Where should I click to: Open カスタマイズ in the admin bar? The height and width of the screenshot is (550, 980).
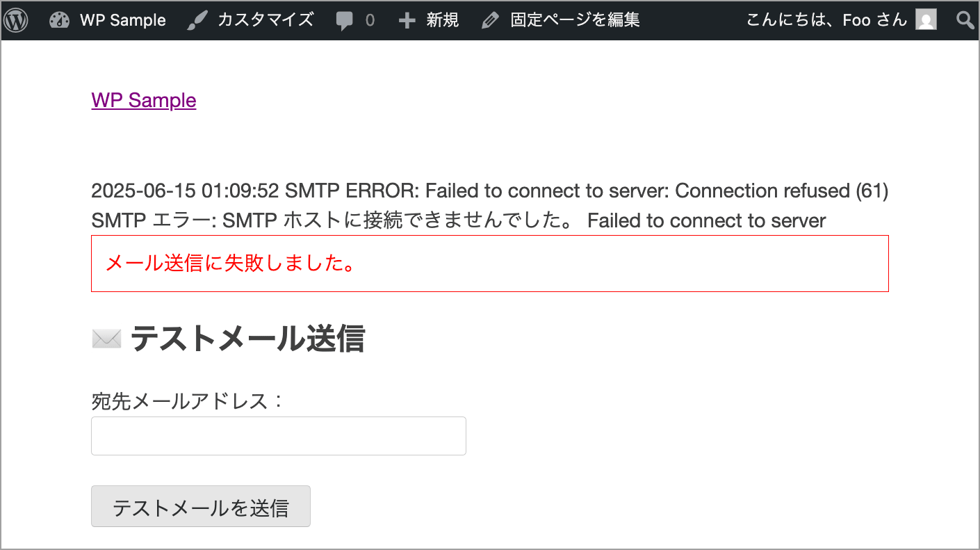click(266, 20)
